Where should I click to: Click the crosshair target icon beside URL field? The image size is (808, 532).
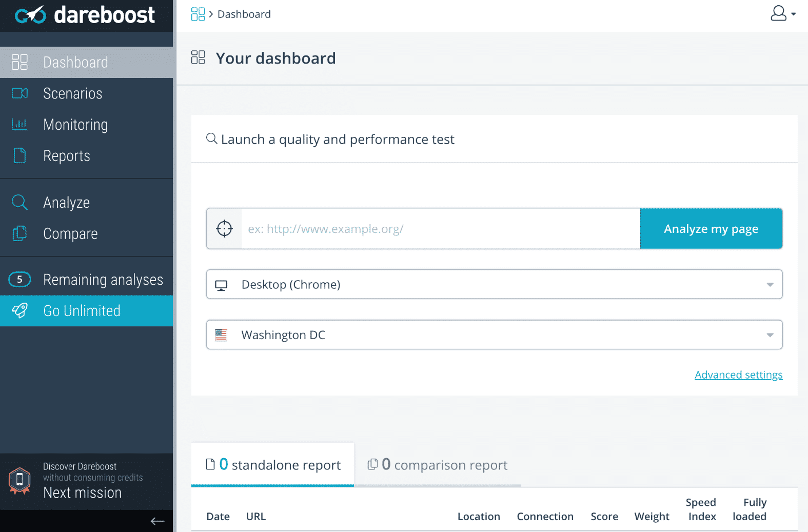point(224,229)
